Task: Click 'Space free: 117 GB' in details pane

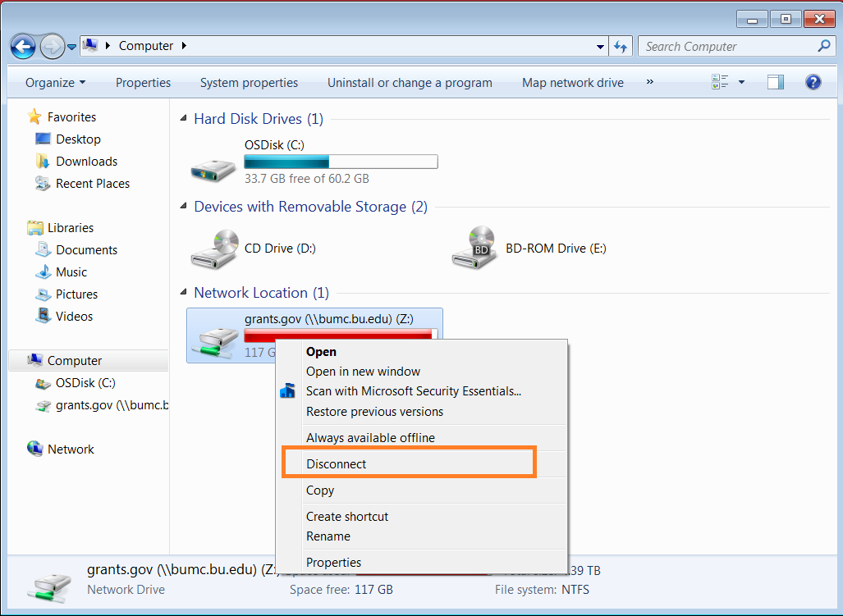Action: (x=341, y=590)
